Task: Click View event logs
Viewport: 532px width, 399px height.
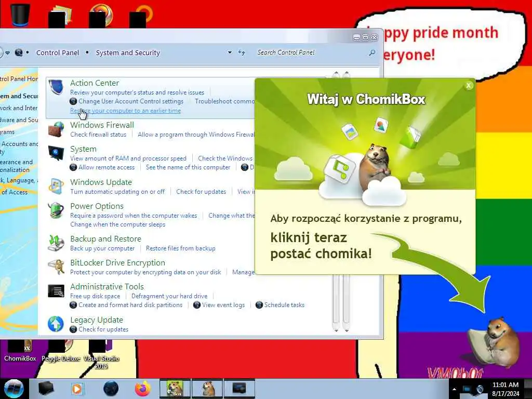Action: point(223,305)
